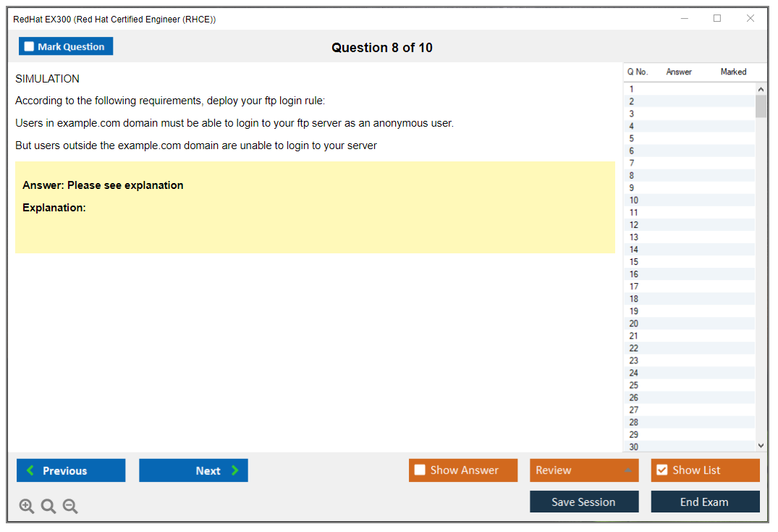
Task: Click the reset zoom magnifier icon
Action: coord(48,507)
